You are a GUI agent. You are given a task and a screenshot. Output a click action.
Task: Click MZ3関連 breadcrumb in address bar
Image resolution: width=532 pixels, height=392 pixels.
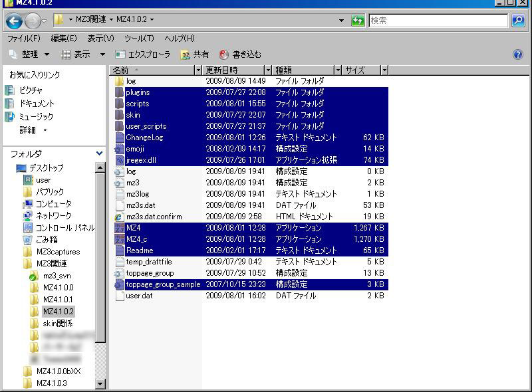point(90,19)
